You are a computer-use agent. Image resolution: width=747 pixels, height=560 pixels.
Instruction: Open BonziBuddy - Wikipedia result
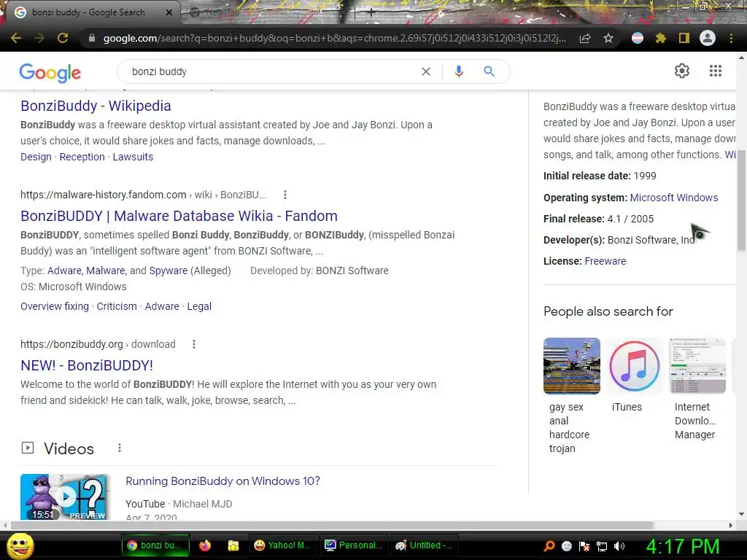pyautogui.click(x=96, y=106)
